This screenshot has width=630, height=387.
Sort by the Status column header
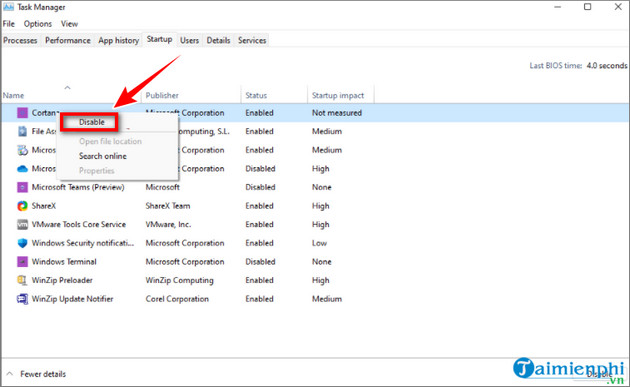point(256,95)
